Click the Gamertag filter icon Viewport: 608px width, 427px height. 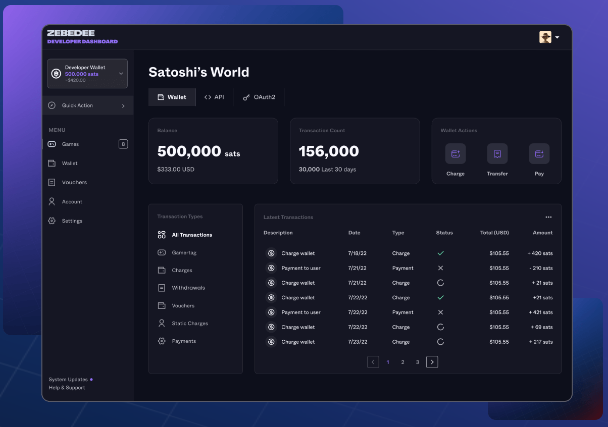[x=162, y=252]
